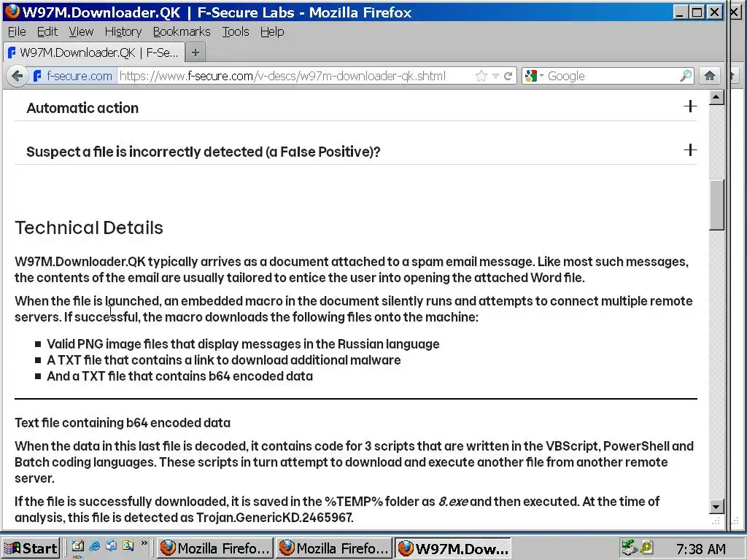Switch to second Mozilla Firefox taskbar window

[x=334, y=548]
